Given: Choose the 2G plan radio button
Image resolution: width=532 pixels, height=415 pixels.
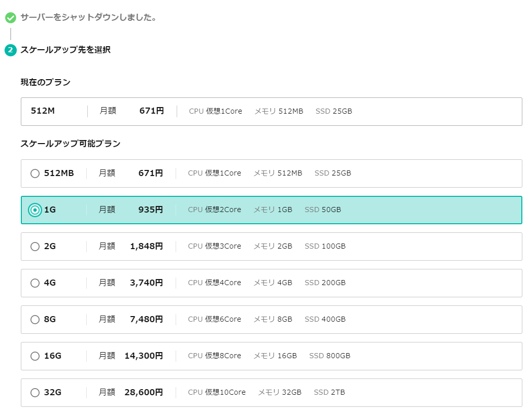Looking at the screenshot, I should (35, 247).
